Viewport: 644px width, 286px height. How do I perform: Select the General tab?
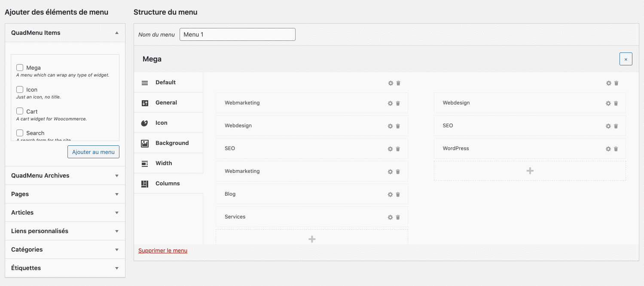point(165,102)
